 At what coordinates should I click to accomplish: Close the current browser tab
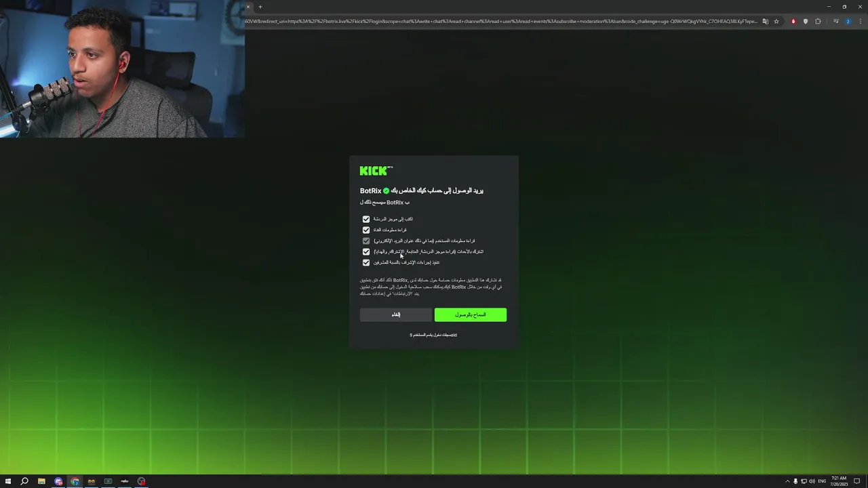click(x=248, y=7)
